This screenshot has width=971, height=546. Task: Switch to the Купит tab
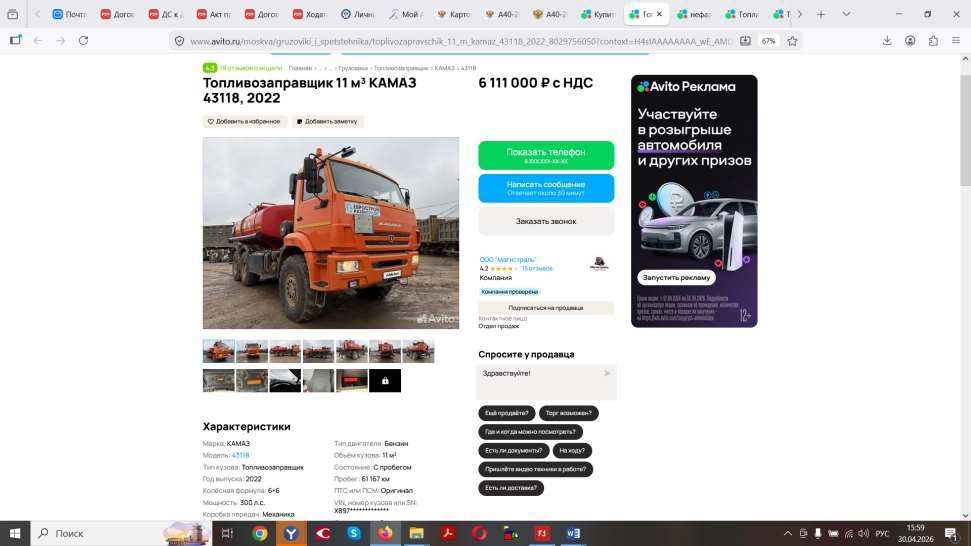point(598,14)
